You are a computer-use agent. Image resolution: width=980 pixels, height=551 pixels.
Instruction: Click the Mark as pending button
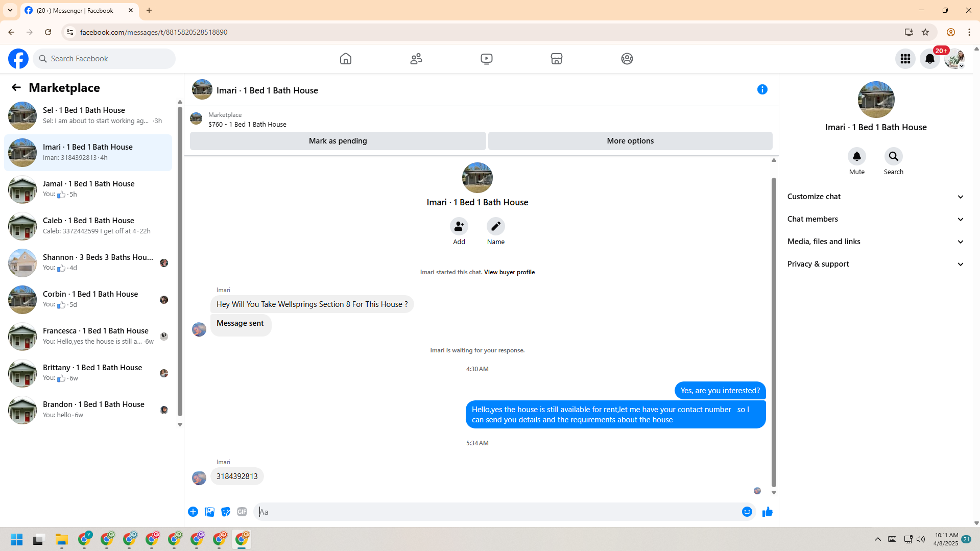coord(338,141)
